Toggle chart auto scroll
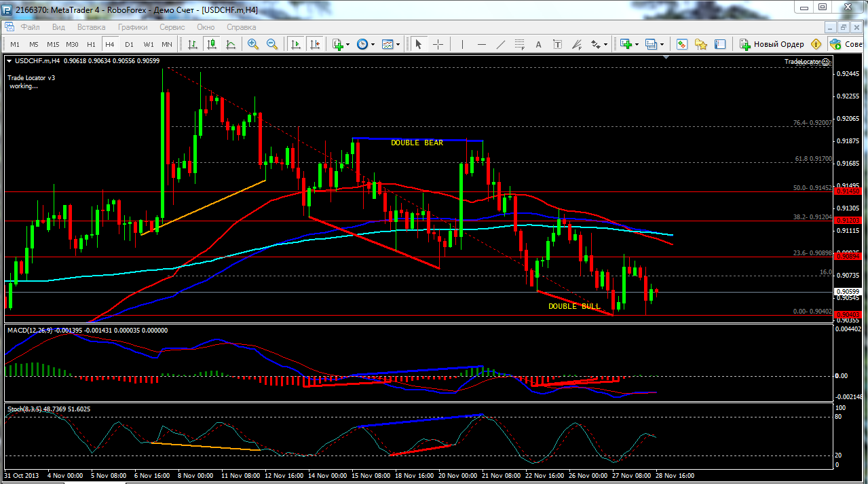Viewport: 868px width, 484px height. [296, 44]
